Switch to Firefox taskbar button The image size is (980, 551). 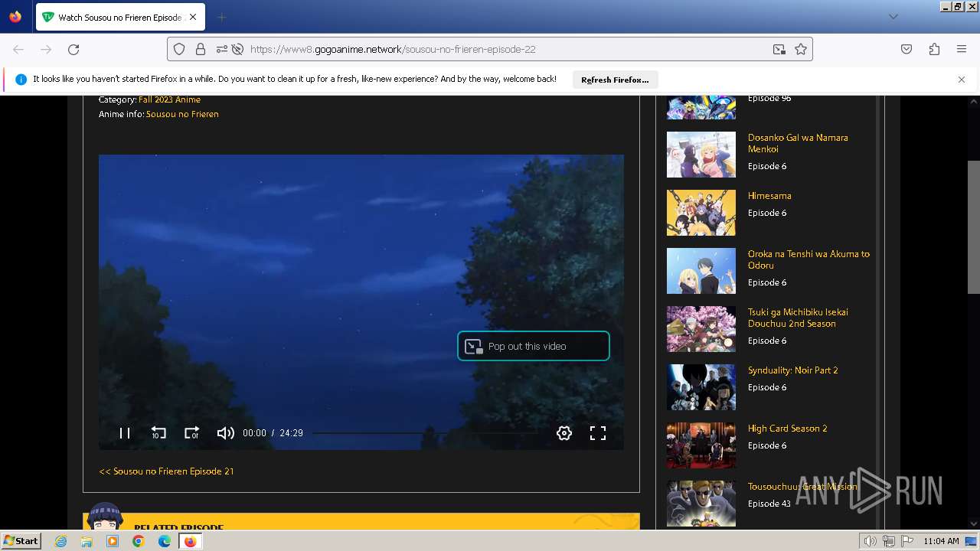(190, 541)
